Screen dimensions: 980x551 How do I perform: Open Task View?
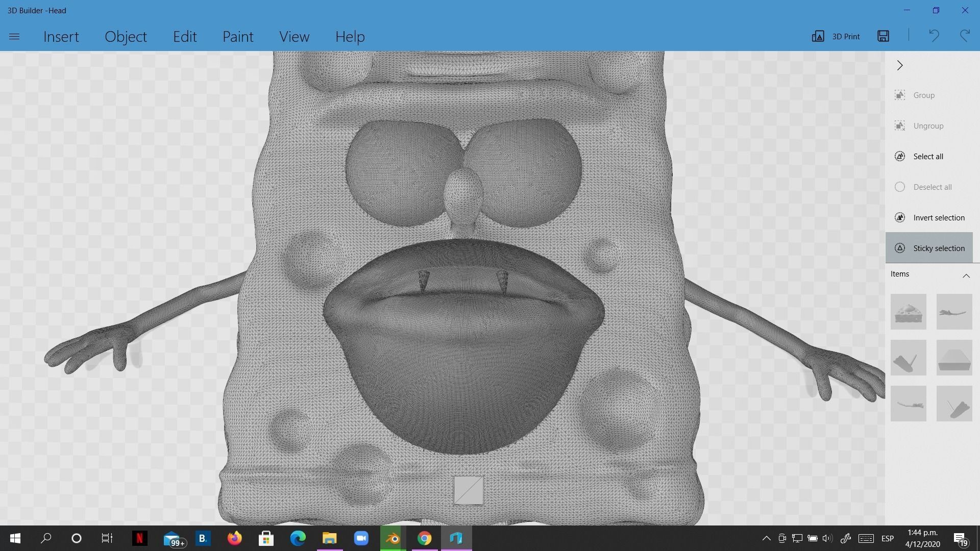click(x=107, y=538)
